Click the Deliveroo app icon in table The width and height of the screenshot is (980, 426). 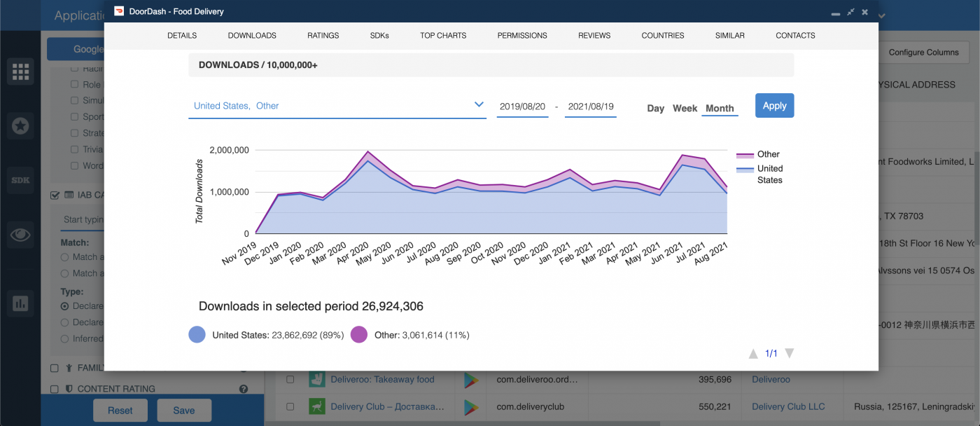tap(317, 380)
